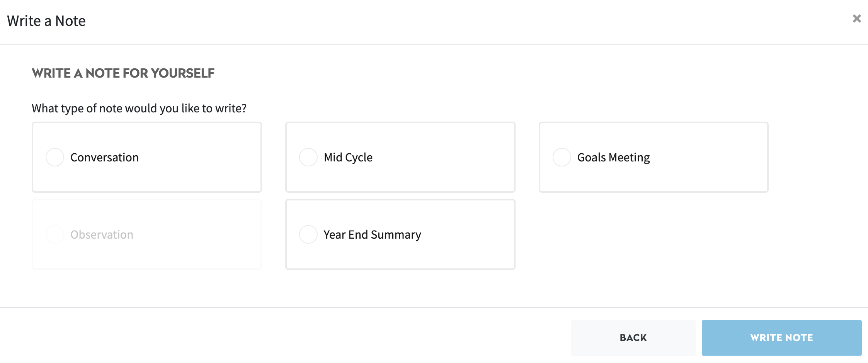Select the Year End Summary radio circle
Viewport: 868px width, 363px height.
(x=308, y=234)
